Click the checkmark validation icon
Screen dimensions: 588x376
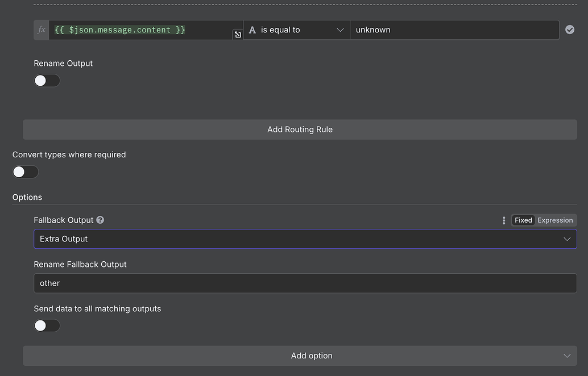click(x=570, y=30)
